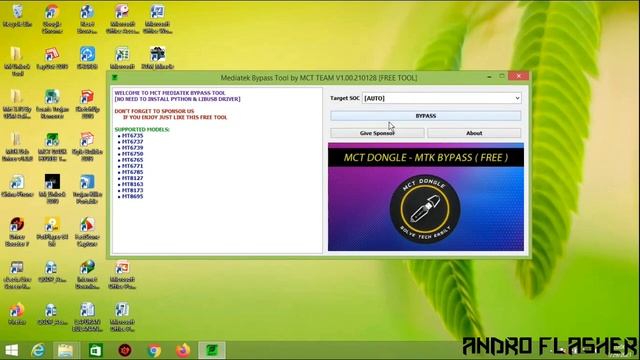Select the MCT MTK BYPASS desktop shortcut
The width and height of the screenshot is (640, 360).
click(52, 147)
